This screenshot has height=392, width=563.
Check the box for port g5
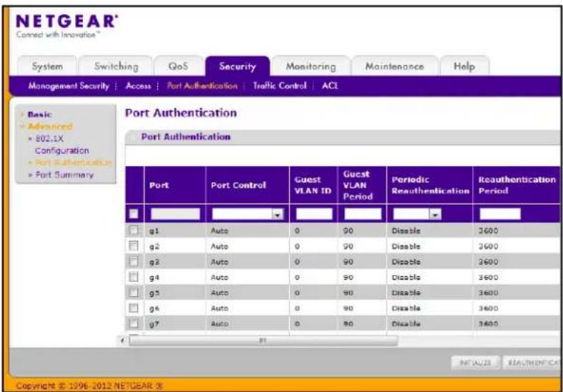[x=134, y=292]
